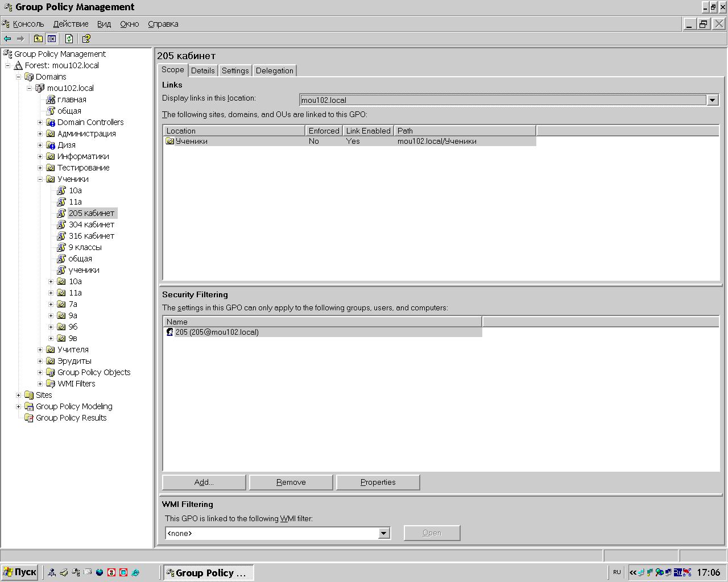The image size is (728, 582).
Task: Sort links by the Path column header
Action: click(x=465, y=131)
